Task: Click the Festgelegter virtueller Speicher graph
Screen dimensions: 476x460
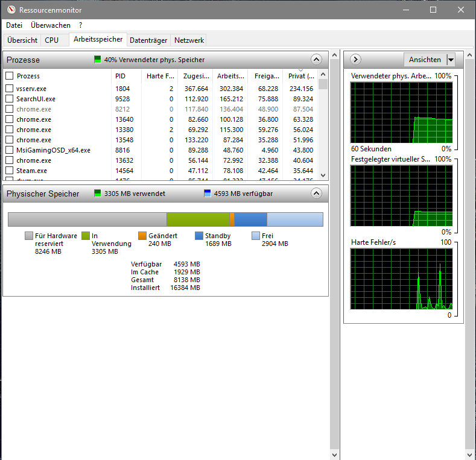Action: [x=401, y=196]
